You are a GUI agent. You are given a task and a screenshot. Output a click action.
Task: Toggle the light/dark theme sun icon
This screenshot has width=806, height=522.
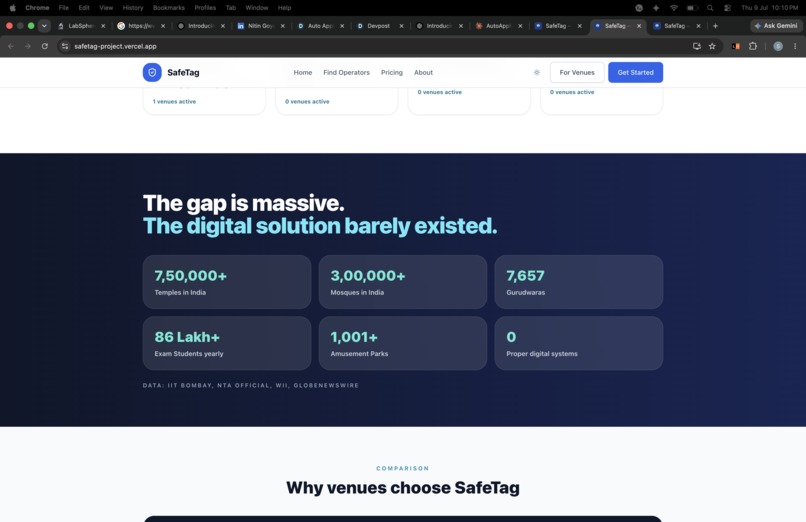click(x=537, y=72)
